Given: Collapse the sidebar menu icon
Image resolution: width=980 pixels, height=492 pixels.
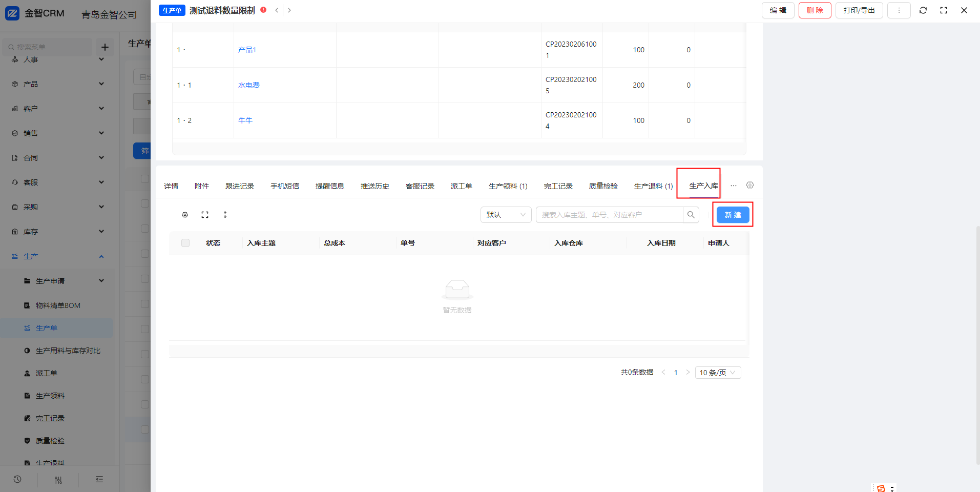Looking at the screenshot, I should point(99,480).
